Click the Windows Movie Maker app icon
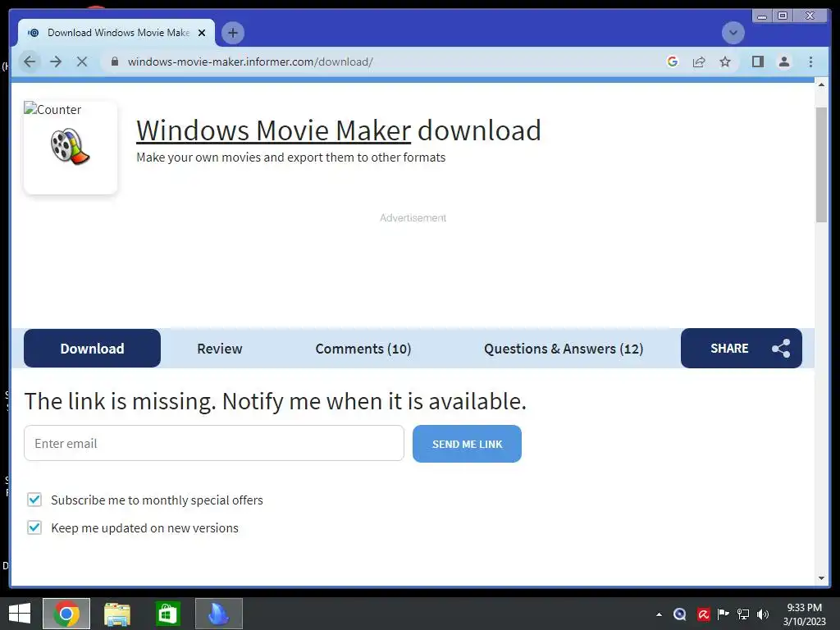This screenshot has width=840, height=630. point(71,146)
